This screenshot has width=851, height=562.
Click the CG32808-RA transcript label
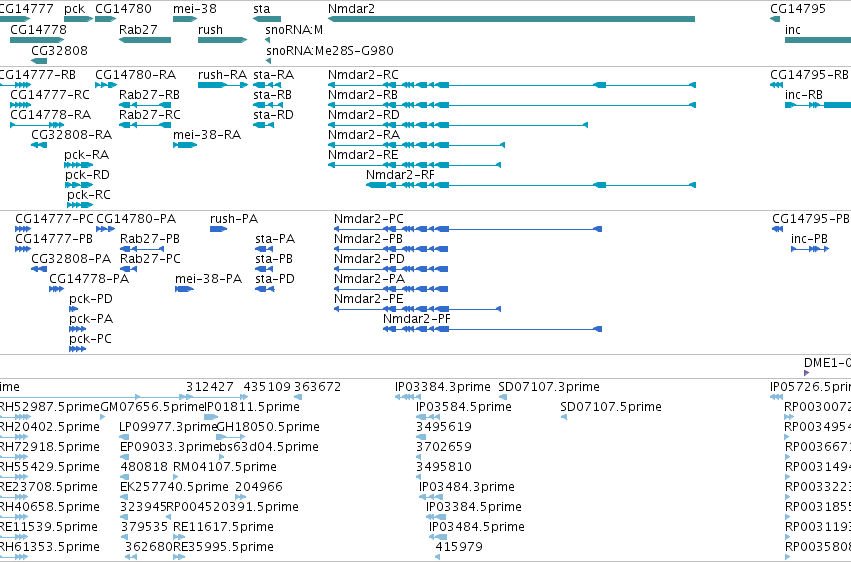point(72,135)
